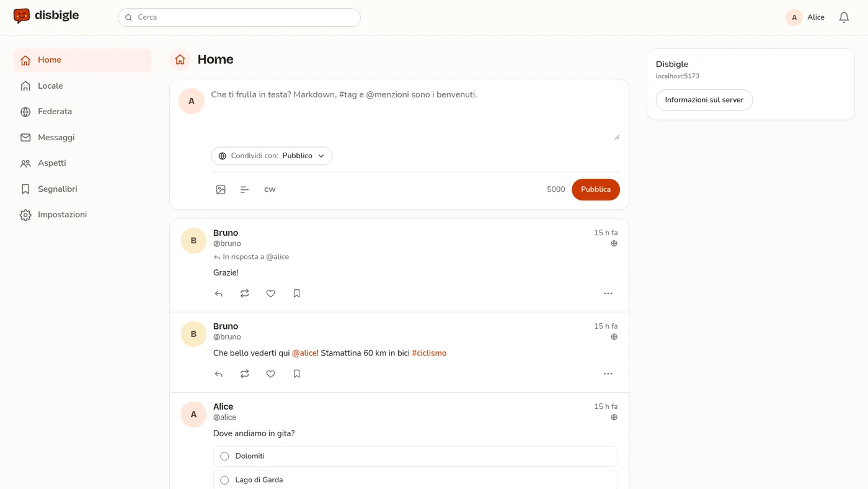
Task: Open the Federata timeline
Action: pyautogui.click(x=82, y=112)
